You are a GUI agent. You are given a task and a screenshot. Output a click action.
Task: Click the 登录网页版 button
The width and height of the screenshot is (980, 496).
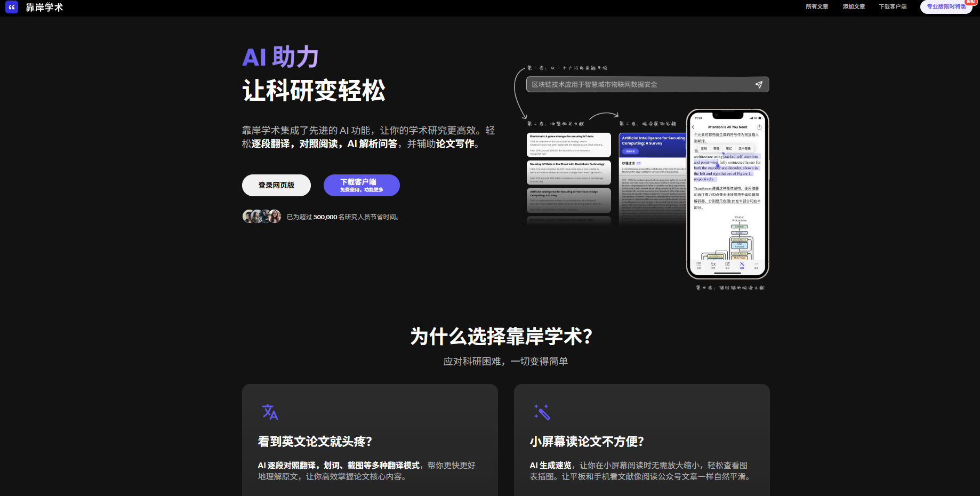[x=276, y=185]
